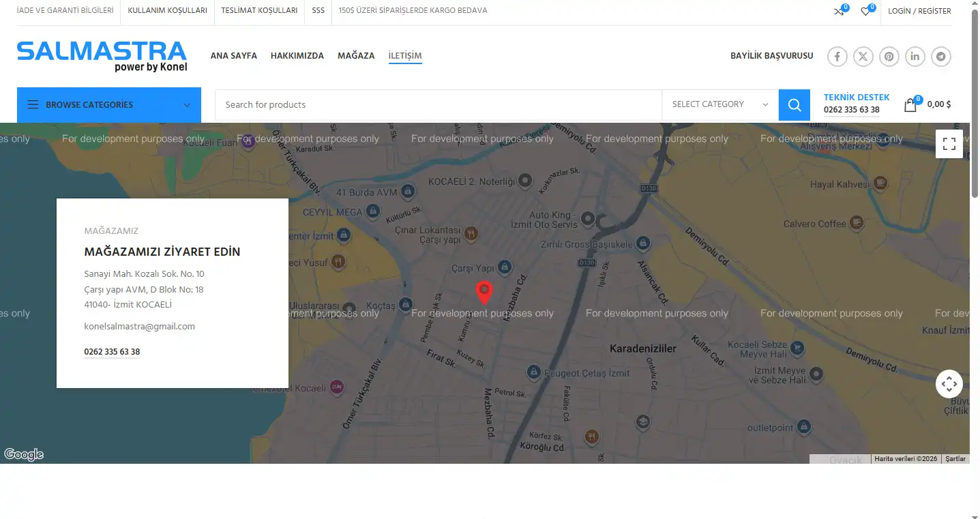Click the Hayal Kahvesi map marker
The width and height of the screenshot is (980, 519).
[880, 183]
